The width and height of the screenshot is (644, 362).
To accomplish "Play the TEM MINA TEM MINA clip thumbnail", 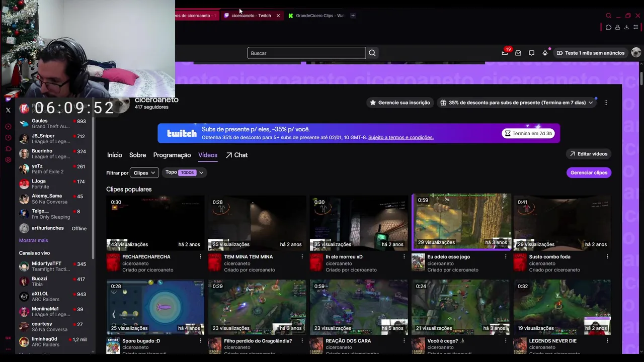I will tap(257, 223).
